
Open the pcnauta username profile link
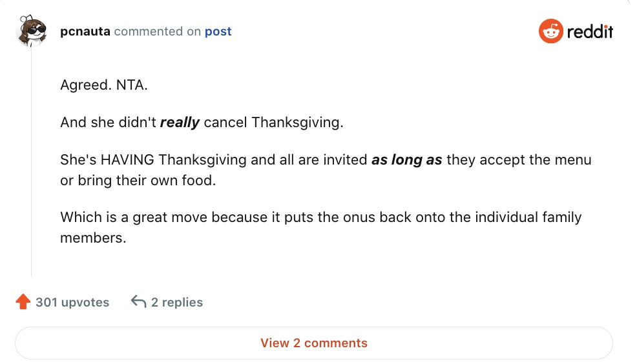pyautogui.click(x=85, y=32)
